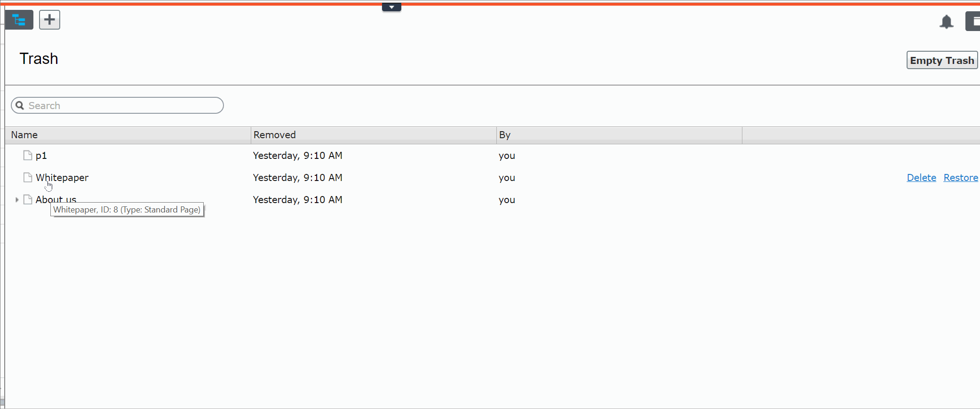Image resolution: width=980 pixels, height=409 pixels.
Task: Click the By column header
Action: tap(505, 135)
